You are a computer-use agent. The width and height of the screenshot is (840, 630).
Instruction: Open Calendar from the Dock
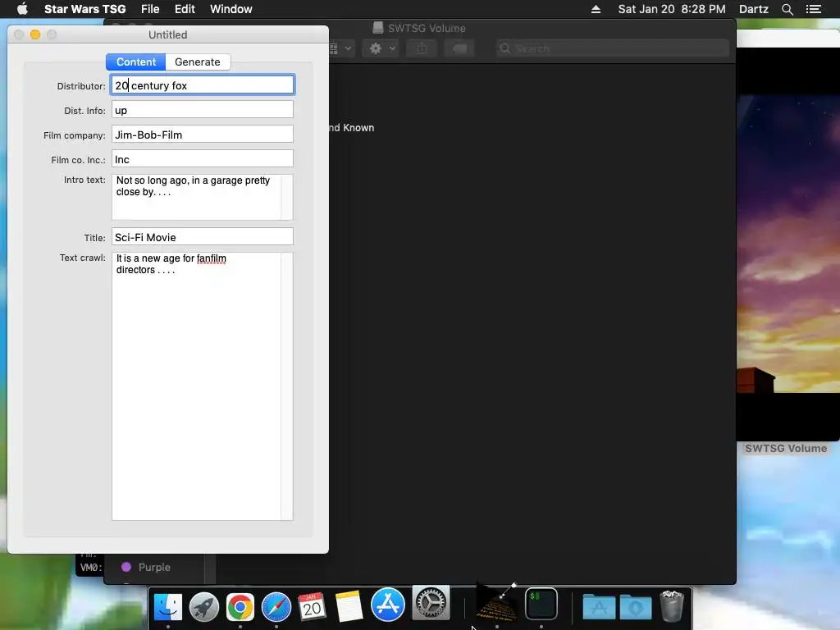point(312,606)
